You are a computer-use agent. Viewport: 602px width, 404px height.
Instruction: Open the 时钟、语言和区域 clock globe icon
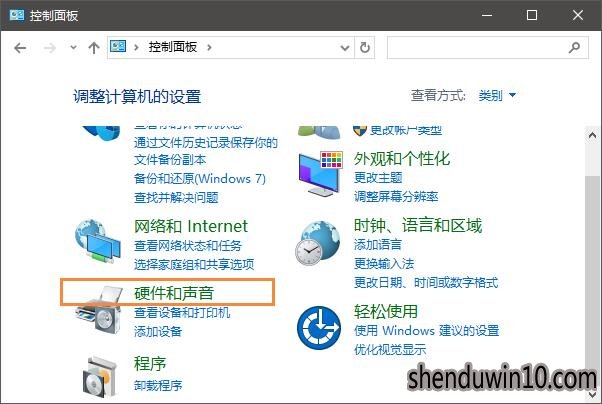point(318,243)
